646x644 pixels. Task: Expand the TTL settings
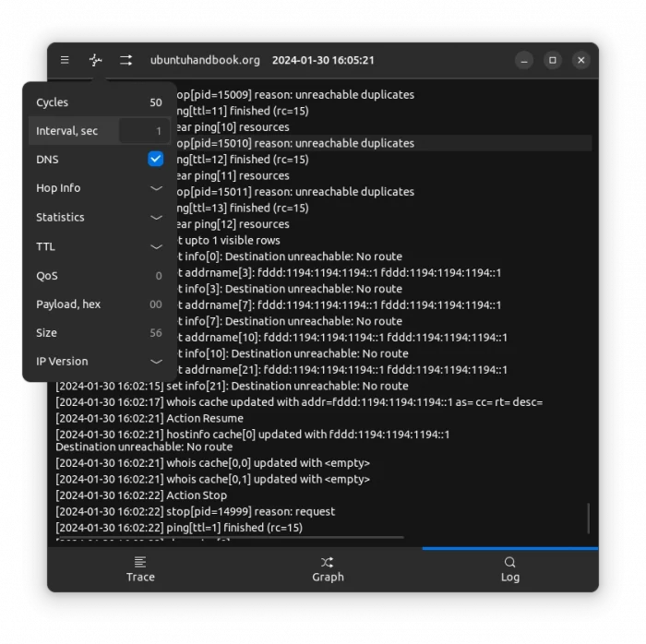156,246
